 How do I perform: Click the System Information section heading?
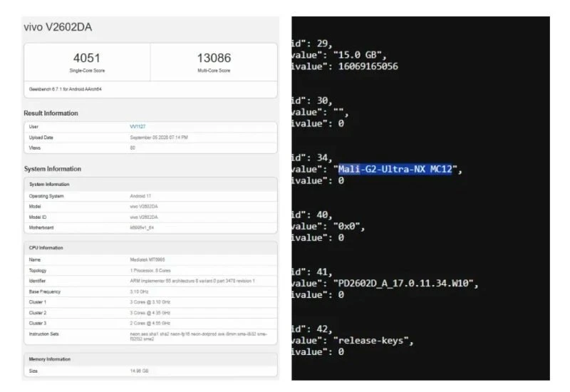(x=53, y=169)
